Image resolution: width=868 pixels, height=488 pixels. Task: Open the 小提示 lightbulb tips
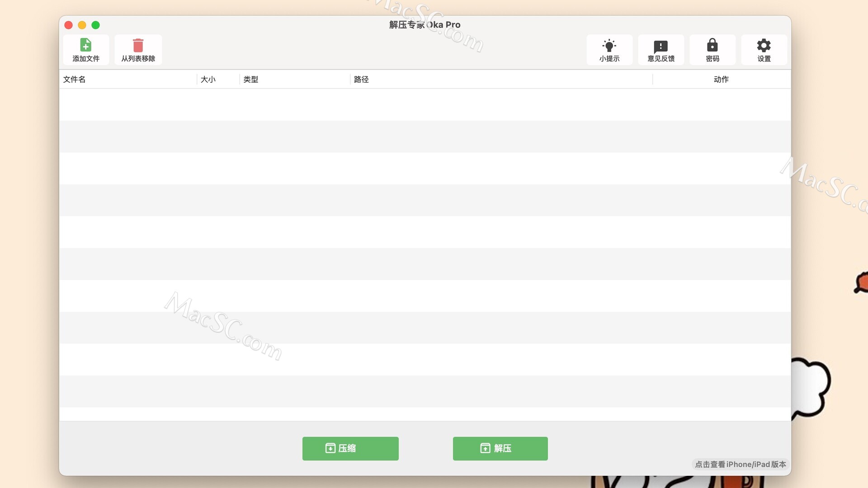point(609,50)
